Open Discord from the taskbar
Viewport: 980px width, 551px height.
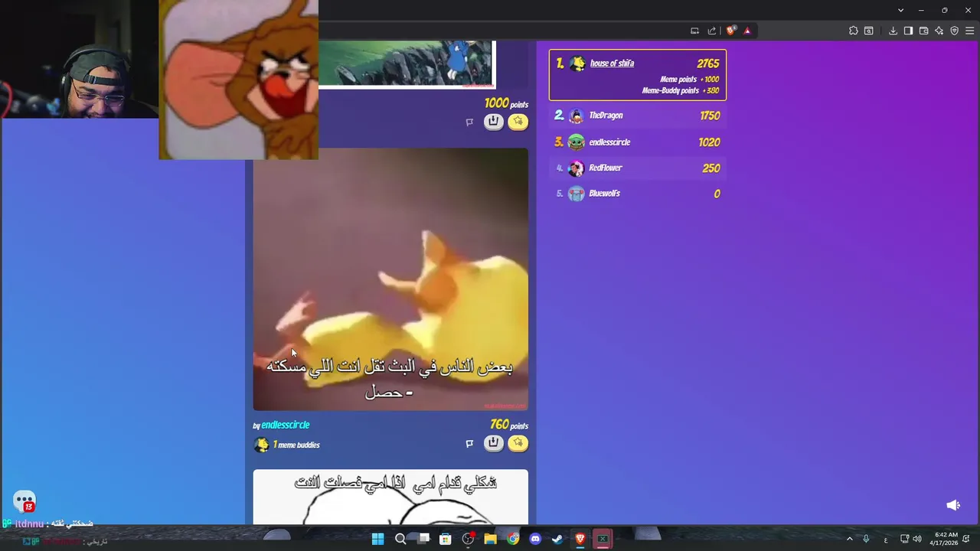pyautogui.click(x=535, y=539)
